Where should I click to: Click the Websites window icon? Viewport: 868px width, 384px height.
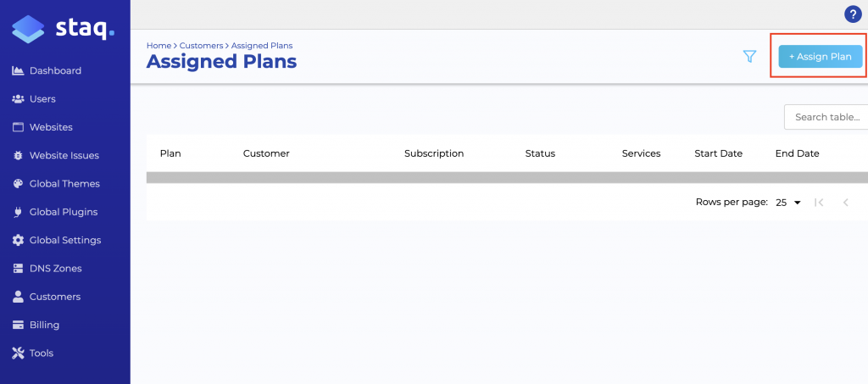coord(18,127)
